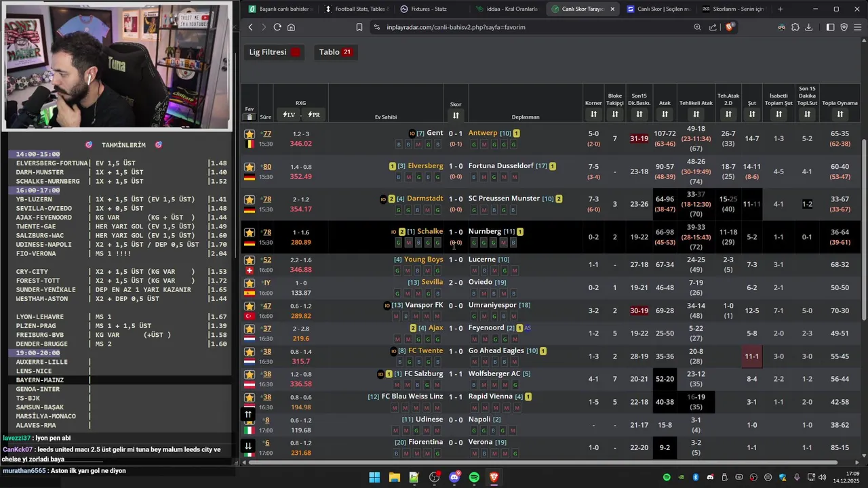The image size is (868, 488).
Task: Toggle the FC Twente favorite star
Action: pyautogui.click(x=250, y=352)
